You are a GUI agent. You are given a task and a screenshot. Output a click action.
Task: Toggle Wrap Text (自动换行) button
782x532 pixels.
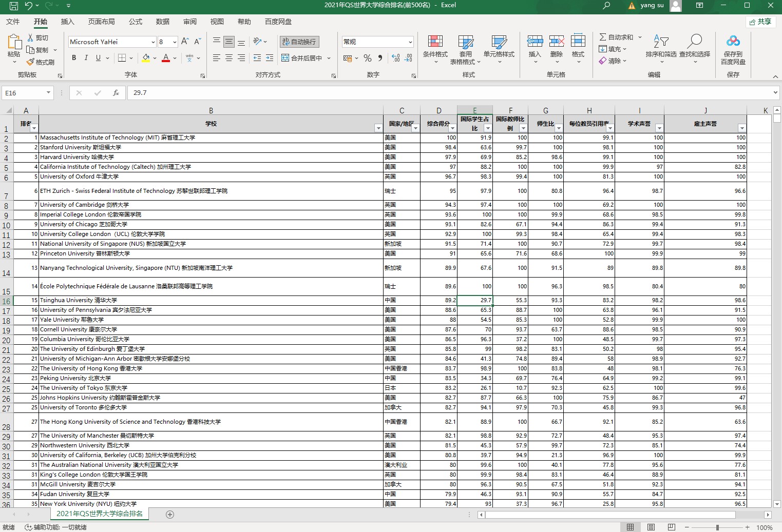pyautogui.click(x=299, y=42)
